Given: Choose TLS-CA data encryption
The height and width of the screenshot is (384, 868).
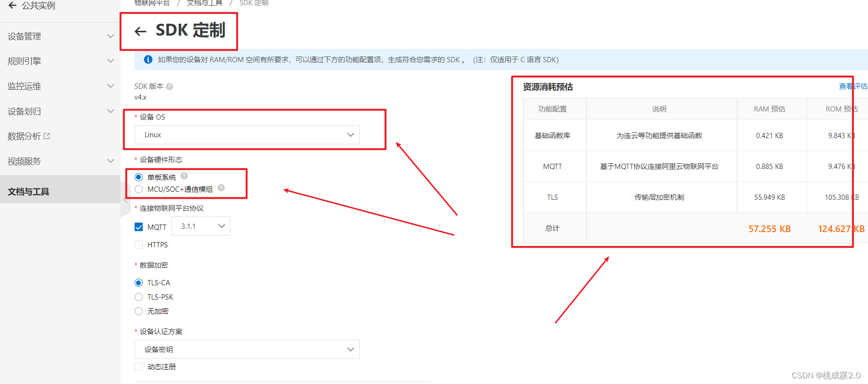Looking at the screenshot, I should (138, 282).
